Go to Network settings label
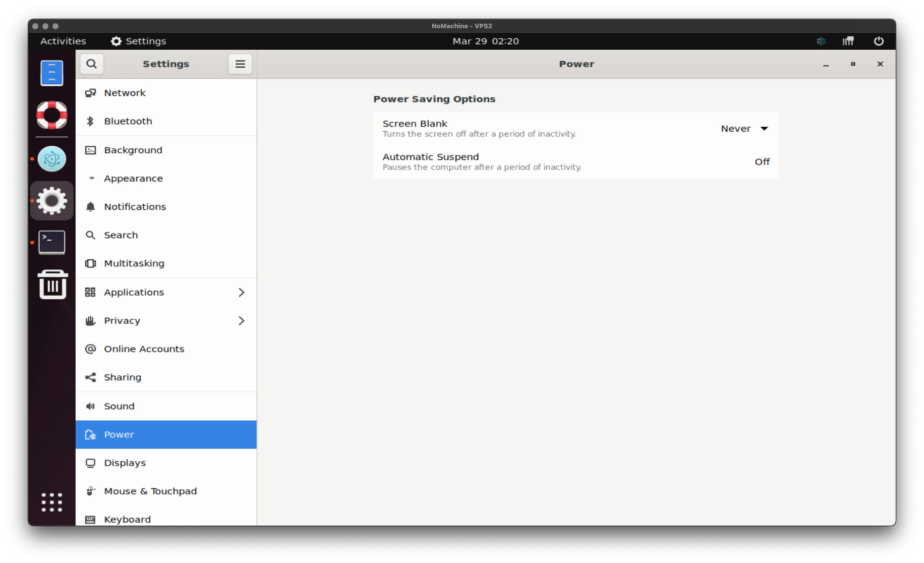The width and height of the screenshot is (924, 563). click(x=125, y=93)
